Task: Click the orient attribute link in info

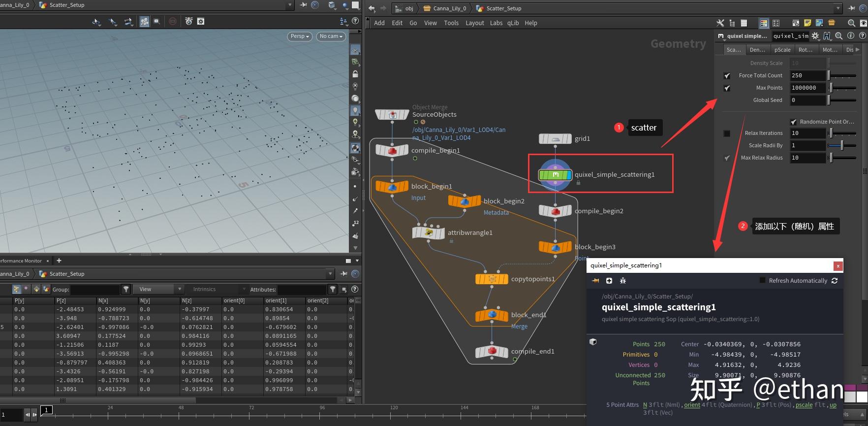Action: pos(691,405)
